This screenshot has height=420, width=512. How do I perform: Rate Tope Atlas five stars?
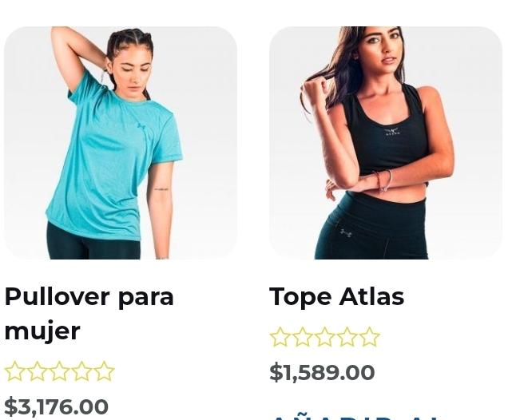pos(369,337)
